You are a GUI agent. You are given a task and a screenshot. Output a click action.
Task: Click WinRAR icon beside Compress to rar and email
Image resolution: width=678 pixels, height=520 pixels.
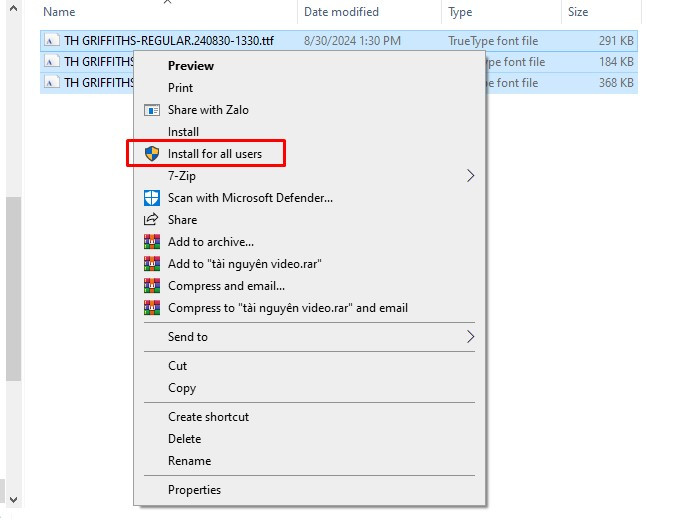[x=152, y=308]
